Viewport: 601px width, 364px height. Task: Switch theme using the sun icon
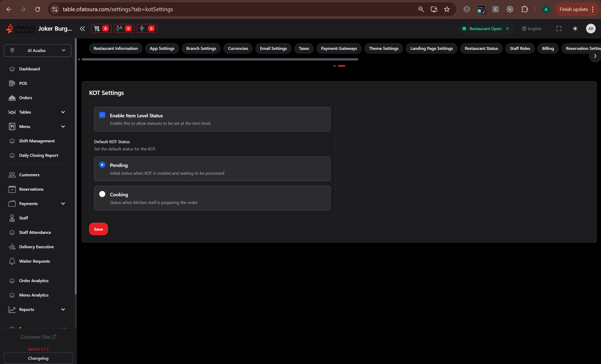pos(575,29)
